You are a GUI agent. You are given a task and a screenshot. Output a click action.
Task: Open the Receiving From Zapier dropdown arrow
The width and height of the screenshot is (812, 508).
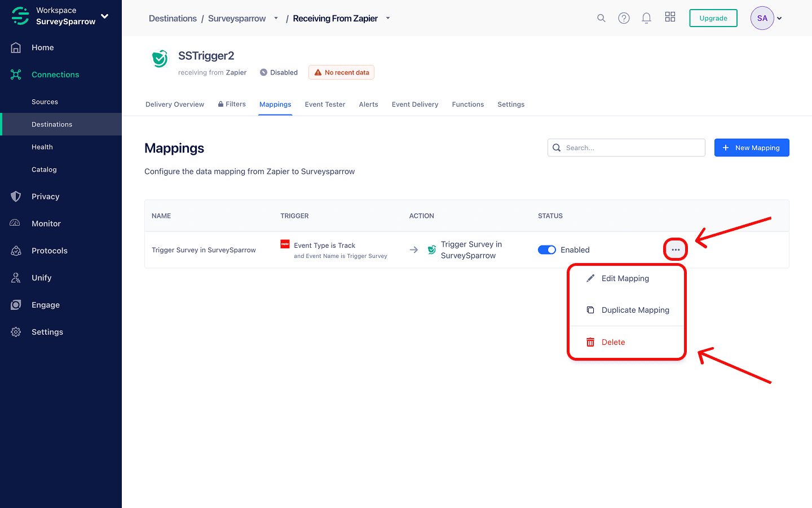coord(388,18)
